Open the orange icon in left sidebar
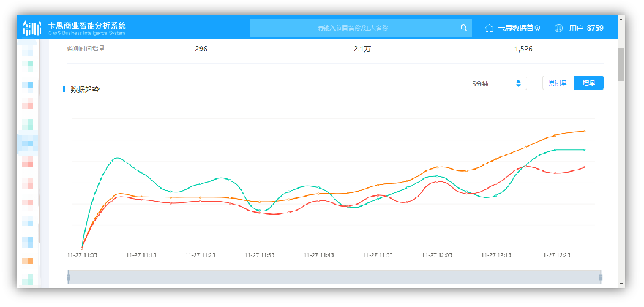 [x=28, y=260]
